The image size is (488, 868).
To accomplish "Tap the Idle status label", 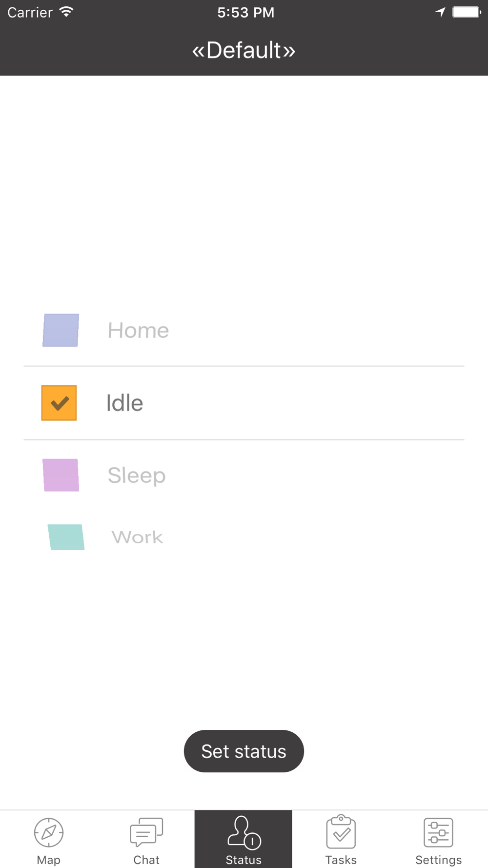I will (124, 403).
